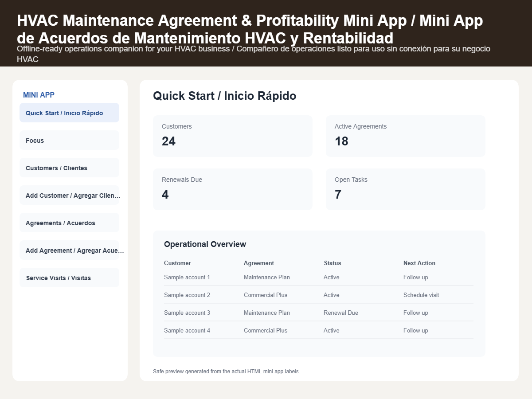532x399 pixels.
Task: Open the Quick Start / Inicio Rápido section
Action: (69, 113)
